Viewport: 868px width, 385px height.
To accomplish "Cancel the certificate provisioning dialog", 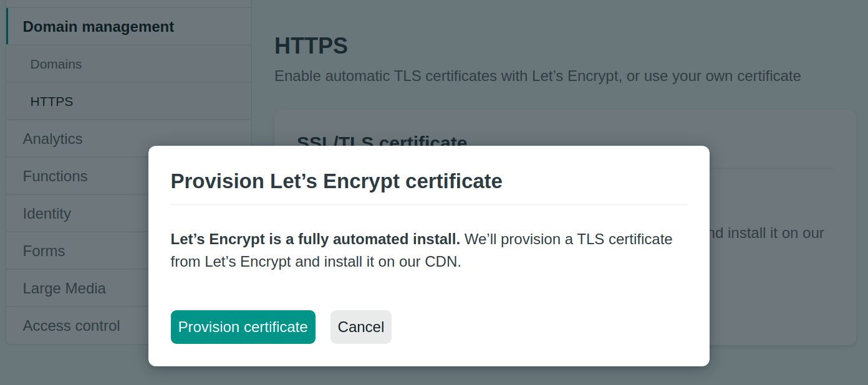I will point(360,327).
